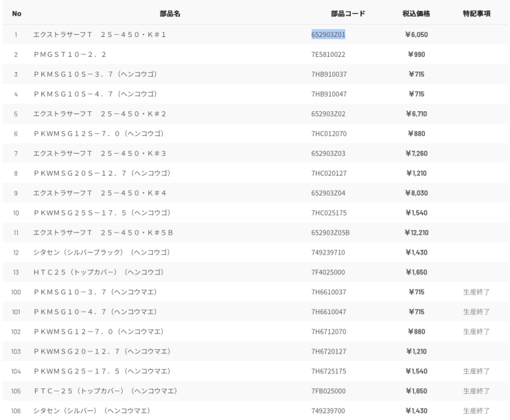This screenshot has height=420, width=510.
Task: Click price ¥6,710
Action: [x=417, y=114]
